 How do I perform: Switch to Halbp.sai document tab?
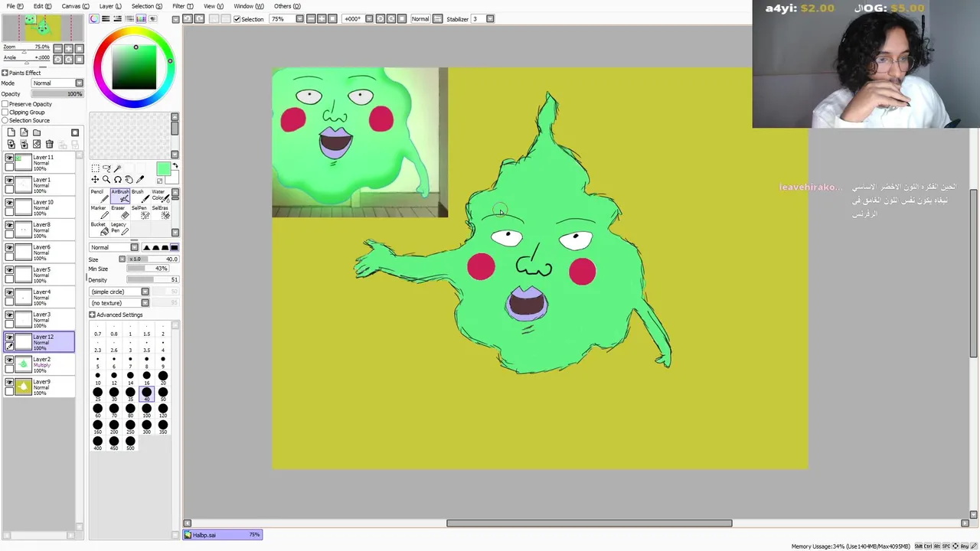222,535
